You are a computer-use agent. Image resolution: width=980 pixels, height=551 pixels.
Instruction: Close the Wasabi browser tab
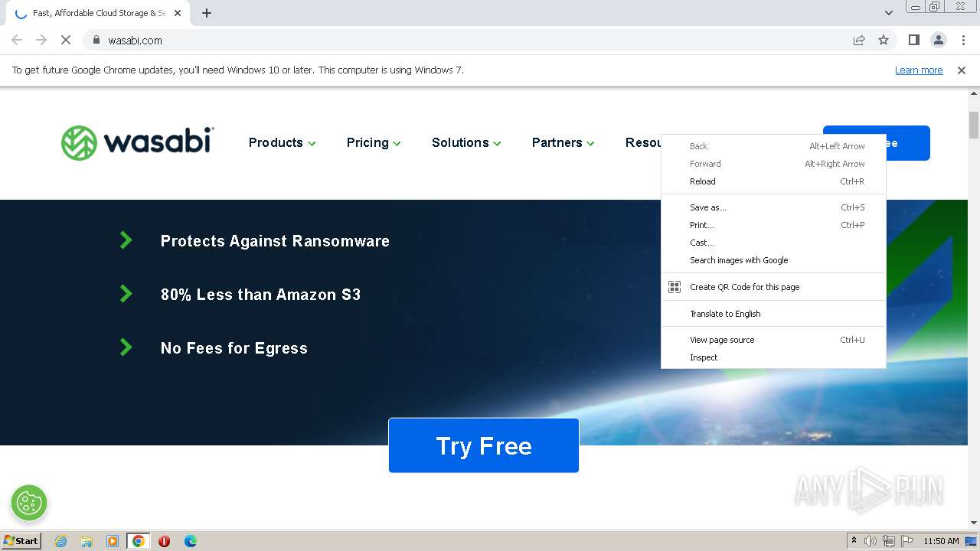pyautogui.click(x=178, y=13)
